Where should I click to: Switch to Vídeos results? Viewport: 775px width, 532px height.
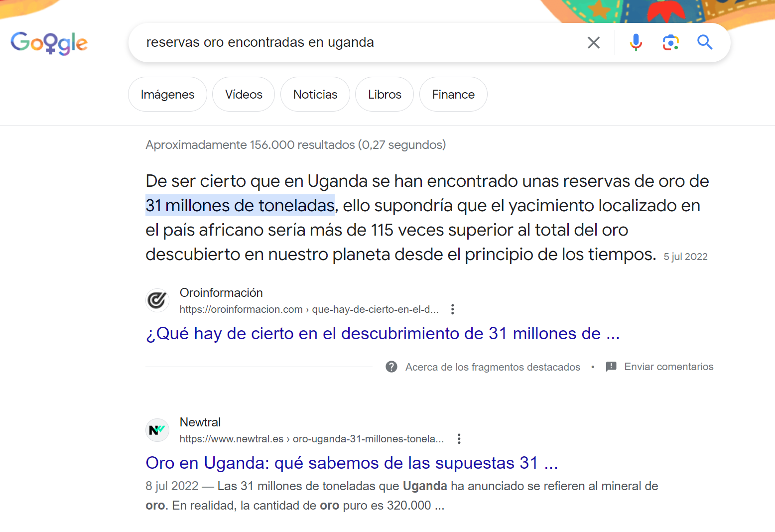click(x=244, y=95)
